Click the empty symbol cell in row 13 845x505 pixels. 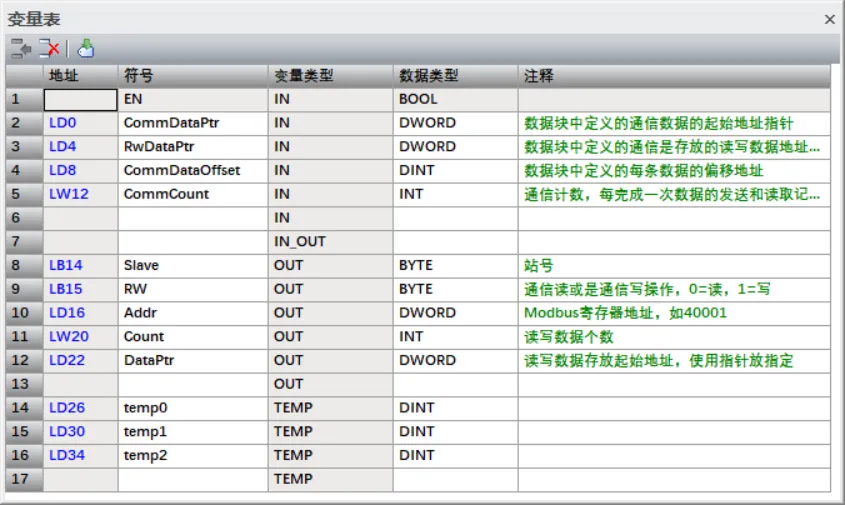tap(193, 384)
